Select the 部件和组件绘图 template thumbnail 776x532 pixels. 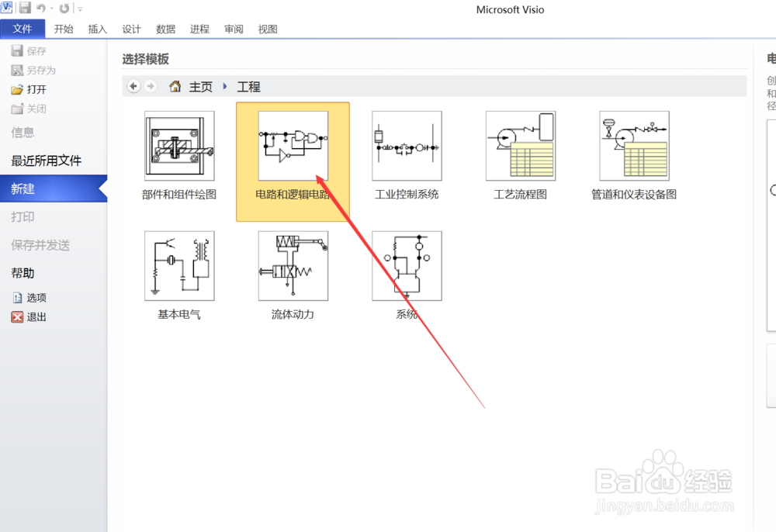click(179, 146)
